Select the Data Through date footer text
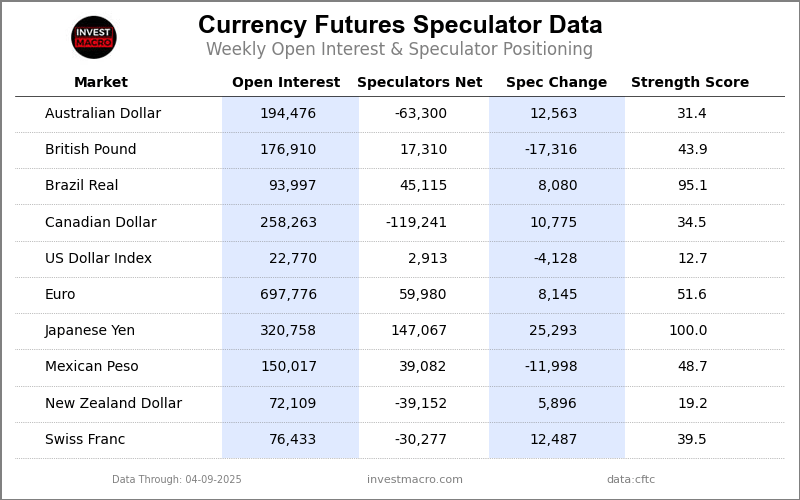Screen dimensions: 800x500 pyautogui.click(x=177, y=480)
